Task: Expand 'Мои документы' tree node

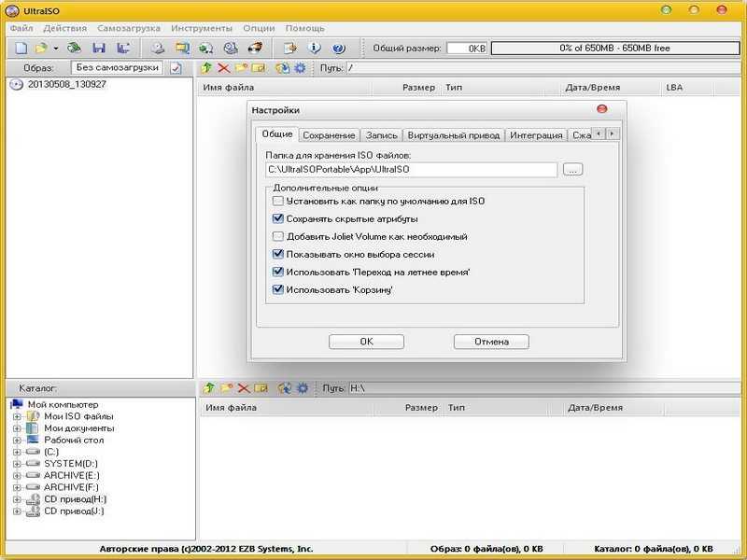Action: point(17,428)
